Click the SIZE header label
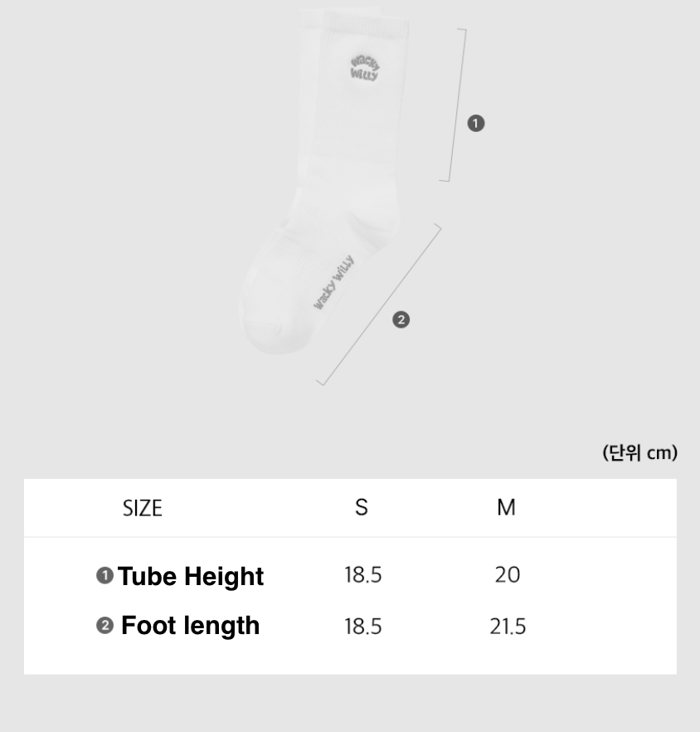The width and height of the screenshot is (700, 732). click(143, 508)
